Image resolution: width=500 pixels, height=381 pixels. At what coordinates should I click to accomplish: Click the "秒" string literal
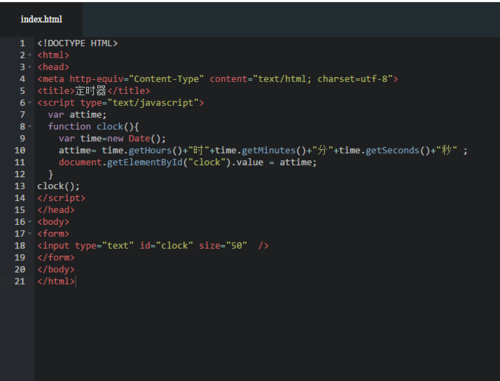pyautogui.click(x=446, y=150)
